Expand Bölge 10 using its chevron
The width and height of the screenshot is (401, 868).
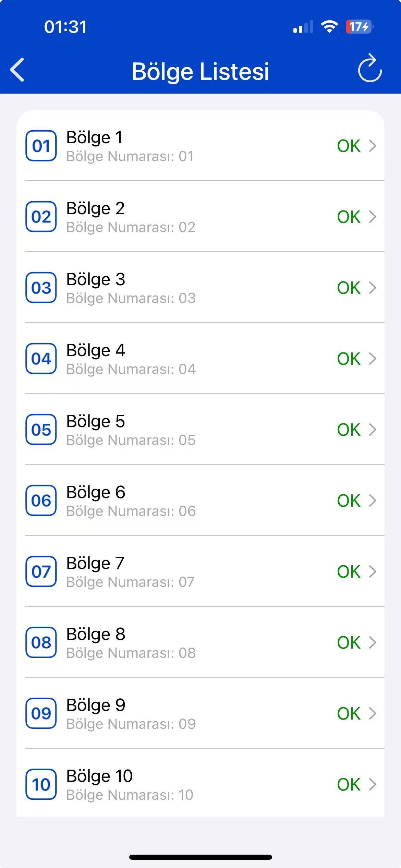tap(373, 784)
